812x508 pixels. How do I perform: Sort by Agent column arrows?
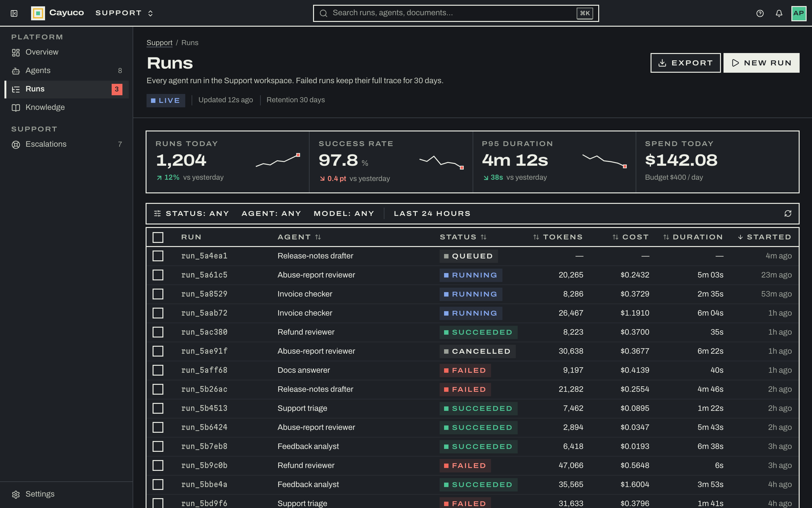point(318,237)
